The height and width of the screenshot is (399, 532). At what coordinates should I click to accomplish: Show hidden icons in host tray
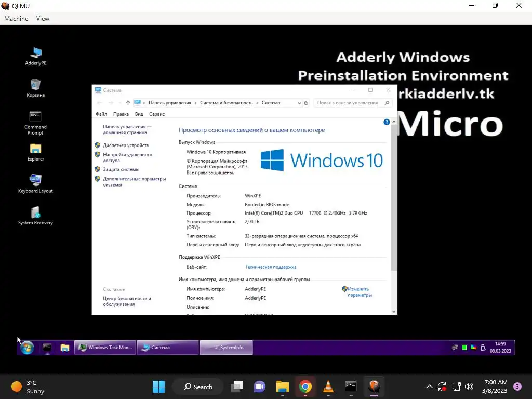429,387
